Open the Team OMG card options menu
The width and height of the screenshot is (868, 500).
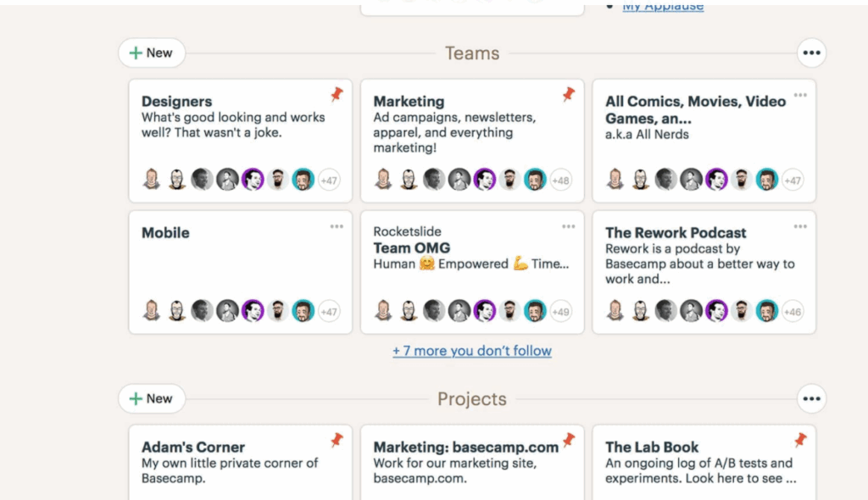pyautogui.click(x=569, y=226)
